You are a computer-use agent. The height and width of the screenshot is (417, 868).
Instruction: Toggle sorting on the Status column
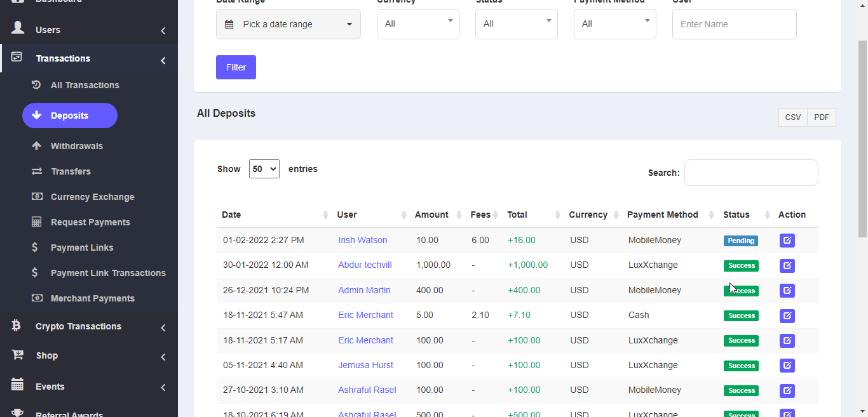click(x=767, y=215)
